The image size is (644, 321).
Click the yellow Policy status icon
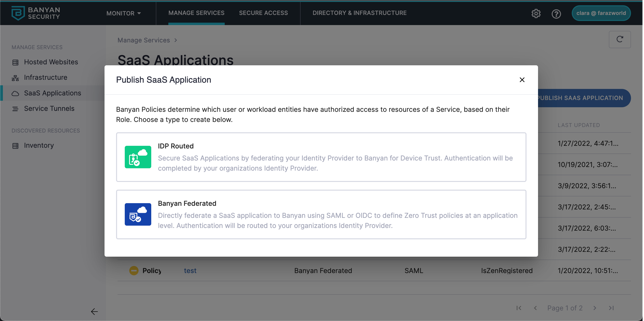[x=134, y=270]
